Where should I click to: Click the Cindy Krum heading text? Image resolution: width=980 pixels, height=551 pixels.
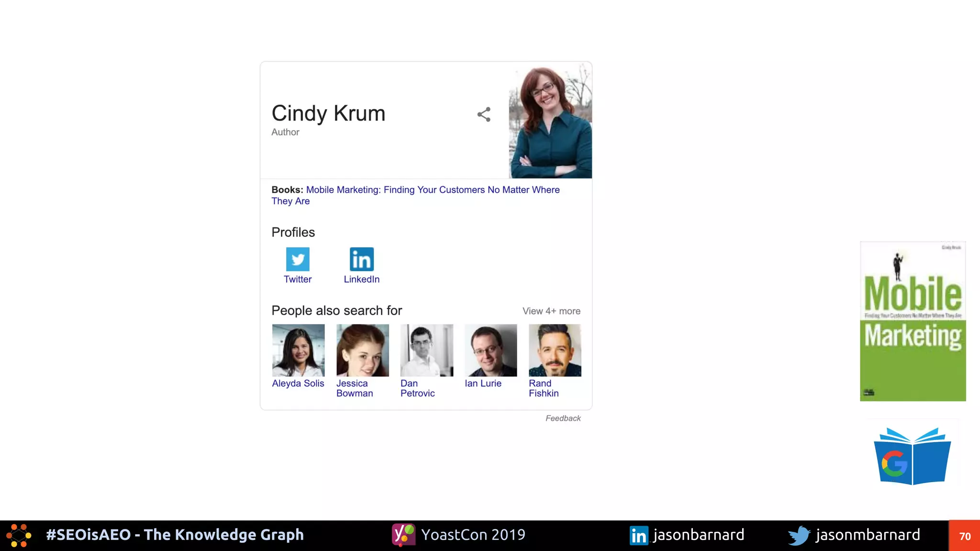click(x=328, y=113)
